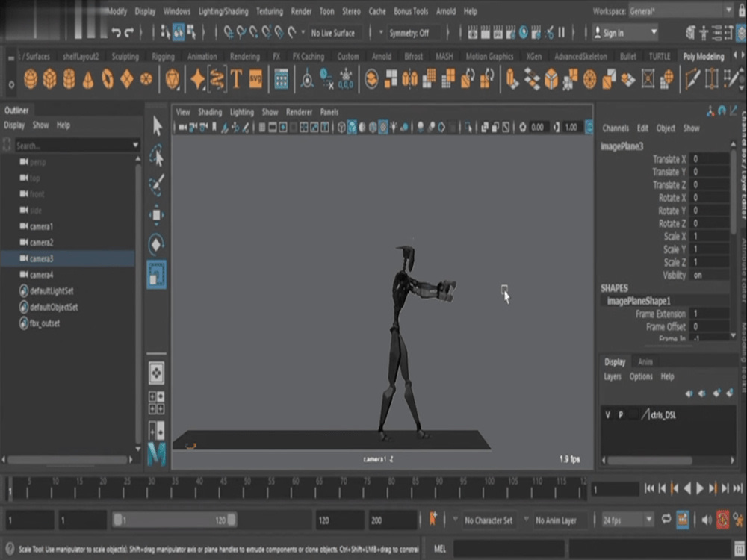The height and width of the screenshot is (560, 747).
Task: Switch to the Poly Modeling shelf tab
Action: coord(703,56)
